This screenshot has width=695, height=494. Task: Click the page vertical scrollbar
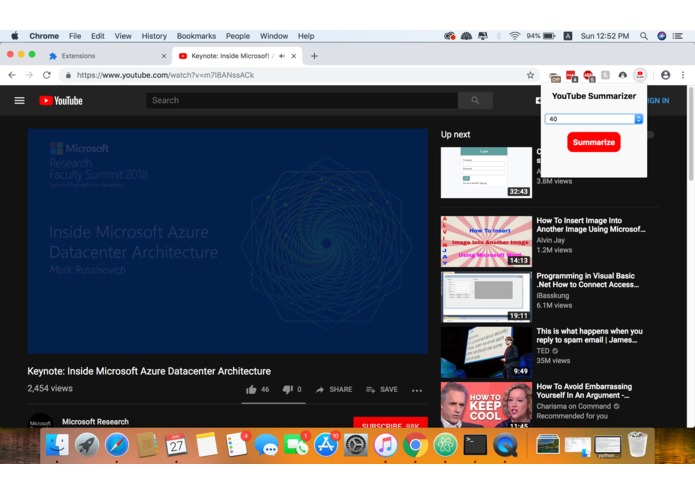pos(691,133)
